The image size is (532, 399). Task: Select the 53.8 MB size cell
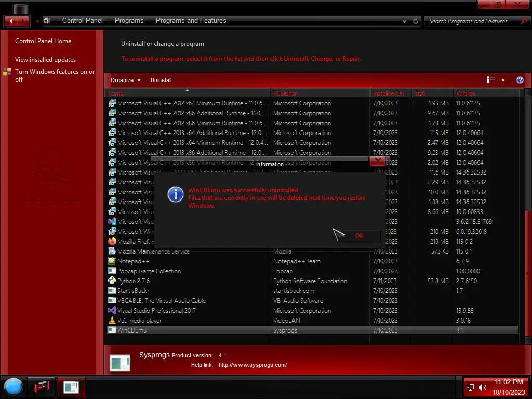pyautogui.click(x=438, y=281)
